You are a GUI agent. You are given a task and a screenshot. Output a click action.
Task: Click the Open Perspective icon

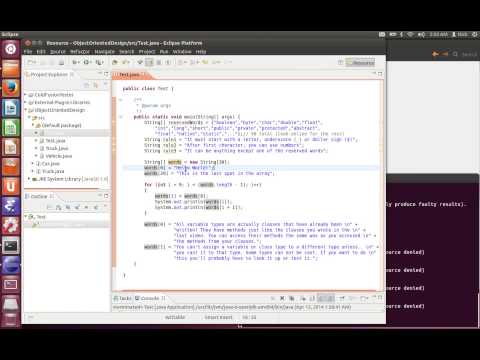(340, 62)
